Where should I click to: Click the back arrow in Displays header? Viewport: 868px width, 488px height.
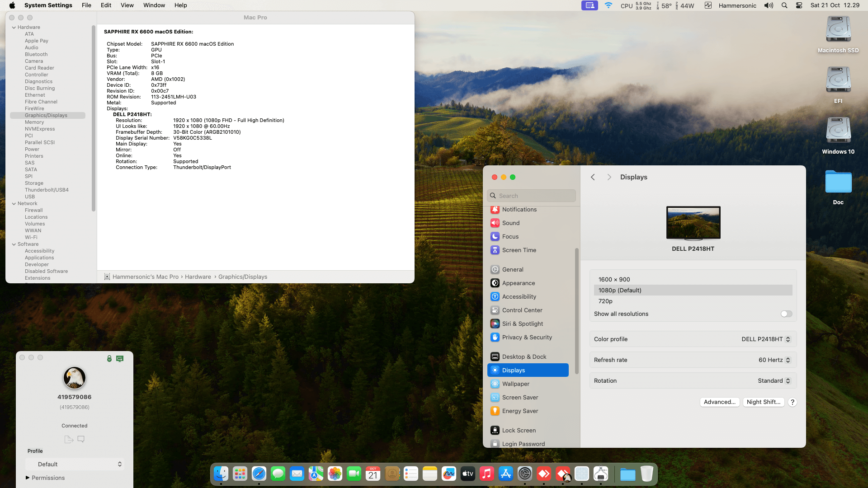tap(593, 177)
